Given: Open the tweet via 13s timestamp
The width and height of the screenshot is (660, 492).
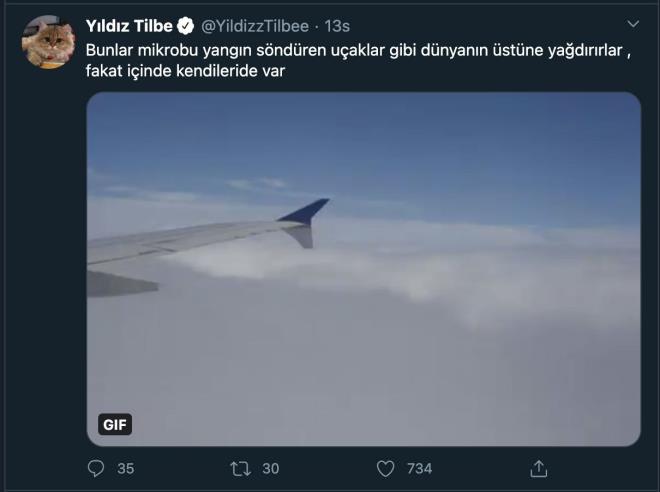Looking at the screenshot, I should coord(337,26).
